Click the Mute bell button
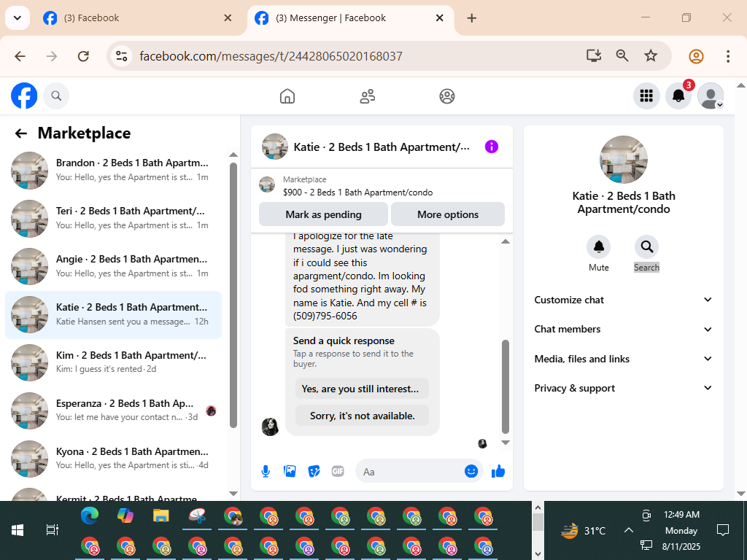747x560 pixels. pos(599,246)
